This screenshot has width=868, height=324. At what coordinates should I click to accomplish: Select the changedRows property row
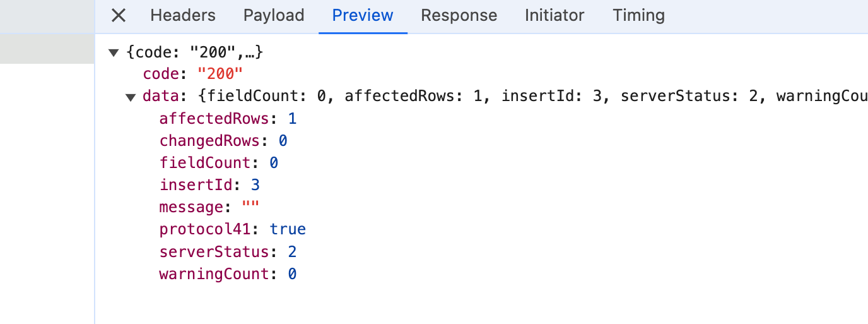coord(223,141)
